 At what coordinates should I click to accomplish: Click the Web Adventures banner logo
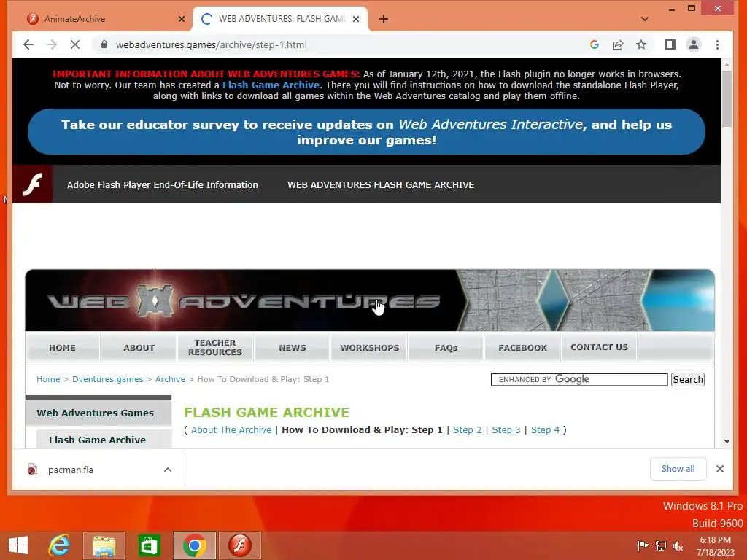click(243, 300)
